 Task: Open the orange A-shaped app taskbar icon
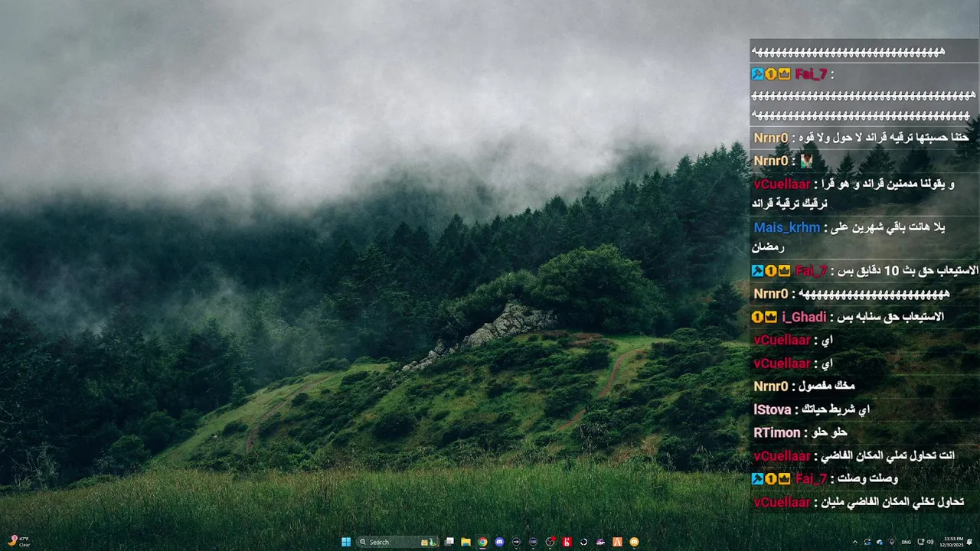pyautogui.click(x=617, y=542)
